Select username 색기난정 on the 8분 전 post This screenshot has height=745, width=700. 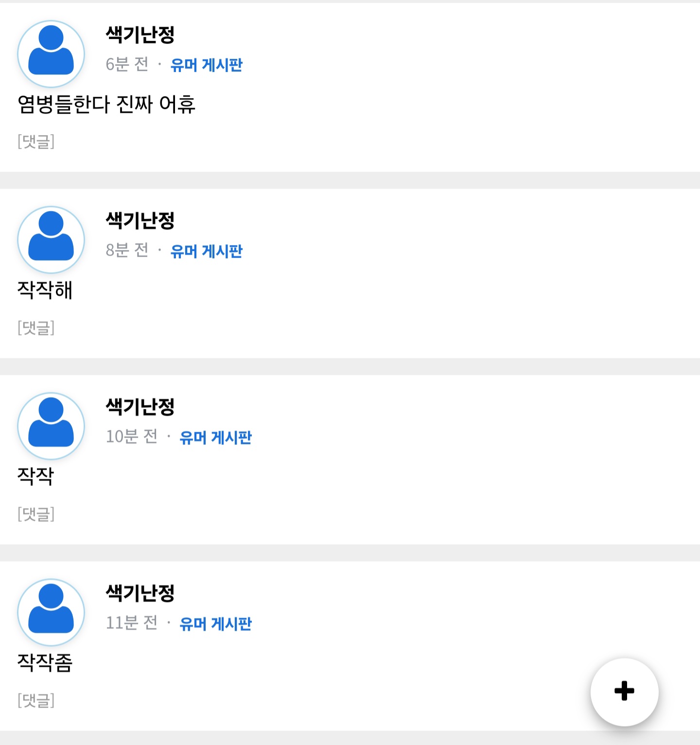point(140,221)
